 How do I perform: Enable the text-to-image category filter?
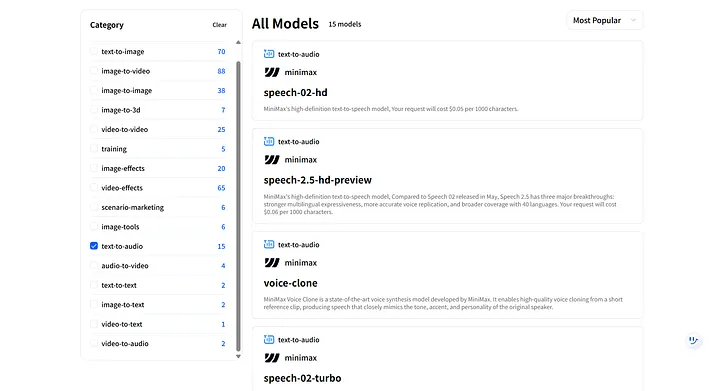click(94, 51)
